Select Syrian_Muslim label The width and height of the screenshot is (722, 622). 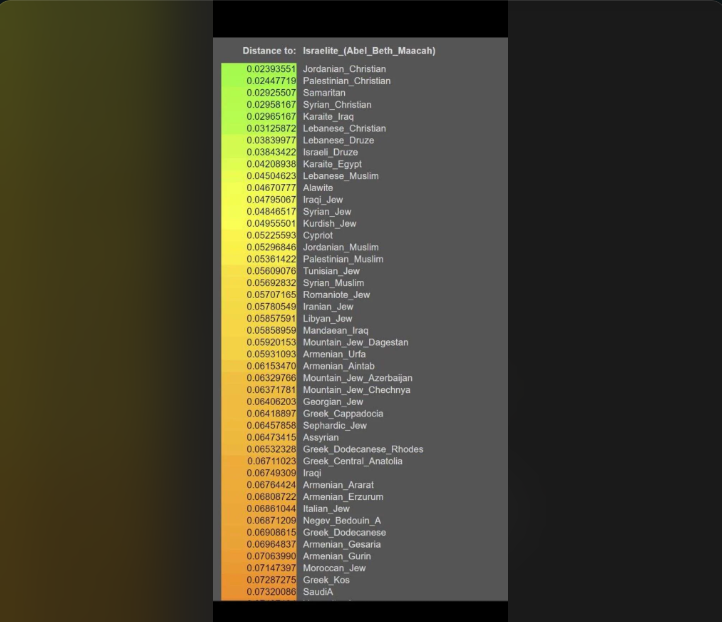tap(333, 283)
